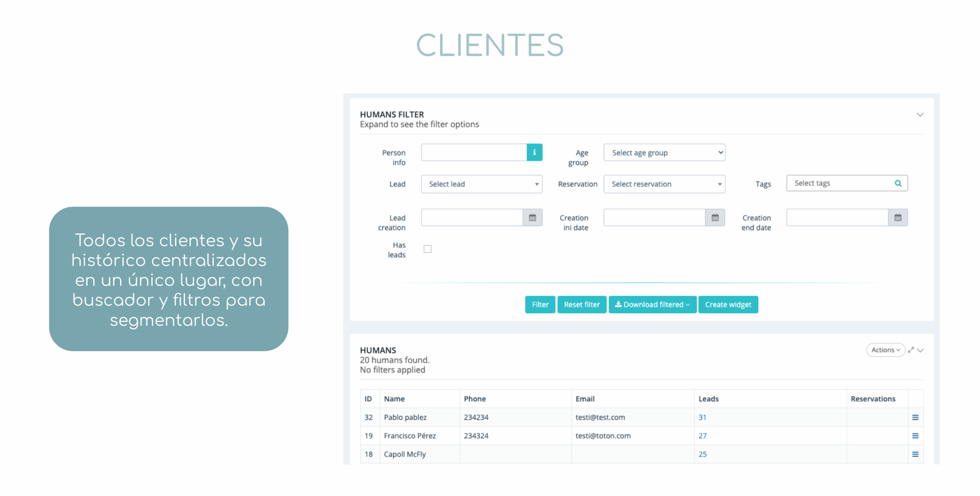
Task: Open the Select reservation dropdown
Action: 664,184
